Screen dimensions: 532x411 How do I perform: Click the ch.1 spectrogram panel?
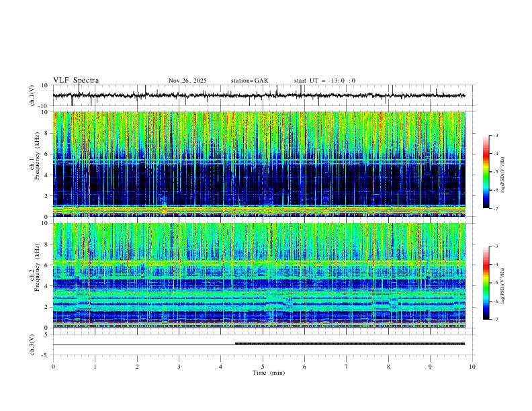point(259,164)
